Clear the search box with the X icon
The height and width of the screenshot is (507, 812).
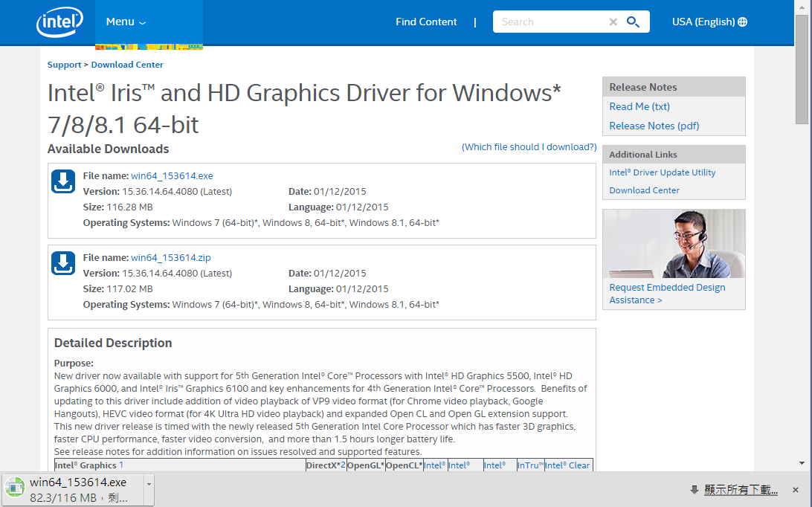point(613,22)
